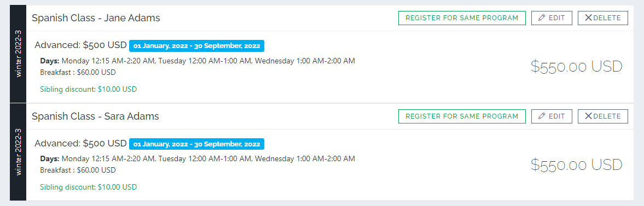Click Sara Adams sibling discount text
The width and height of the screenshot is (644, 206).
[88, 187]
